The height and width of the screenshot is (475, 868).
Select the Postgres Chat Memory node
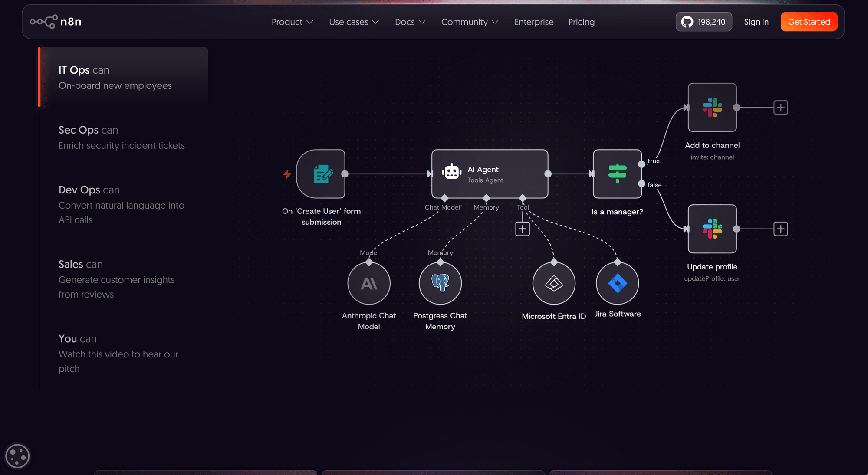coord(440,283)
